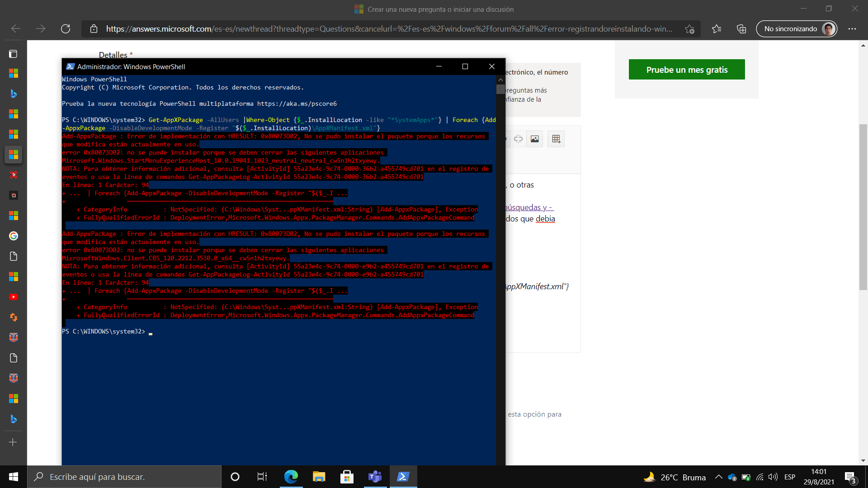The width and height of the screenshot is (868, 488).
Task: Click the page scrollbar up arrow
Action: [x=863, y=45]
